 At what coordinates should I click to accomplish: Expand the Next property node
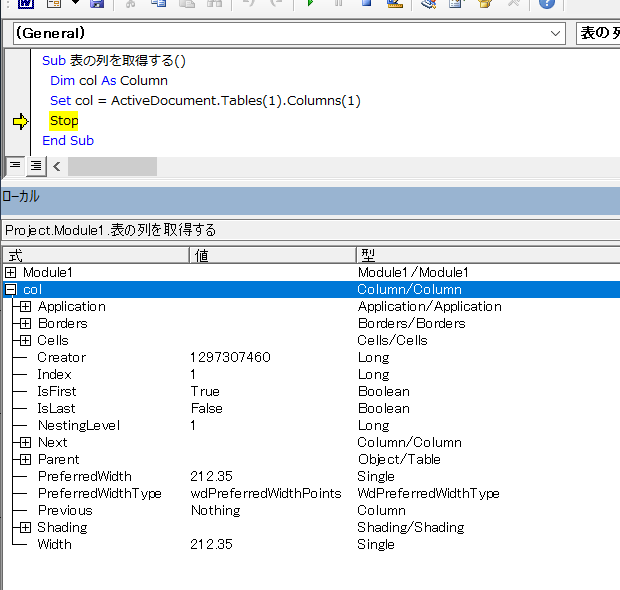coord(25,442)
